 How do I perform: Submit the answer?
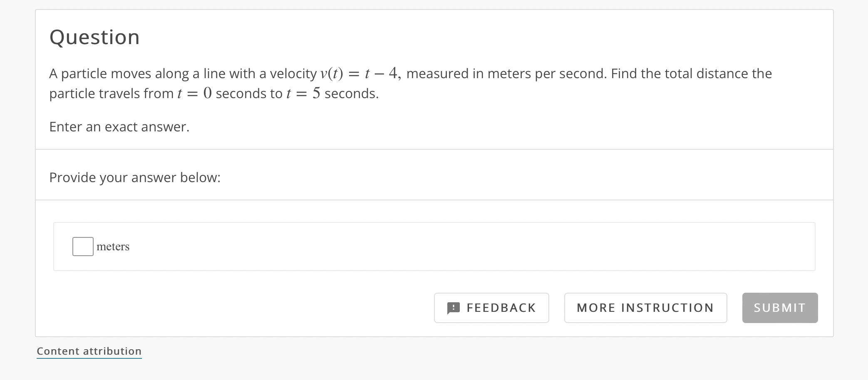780,308
